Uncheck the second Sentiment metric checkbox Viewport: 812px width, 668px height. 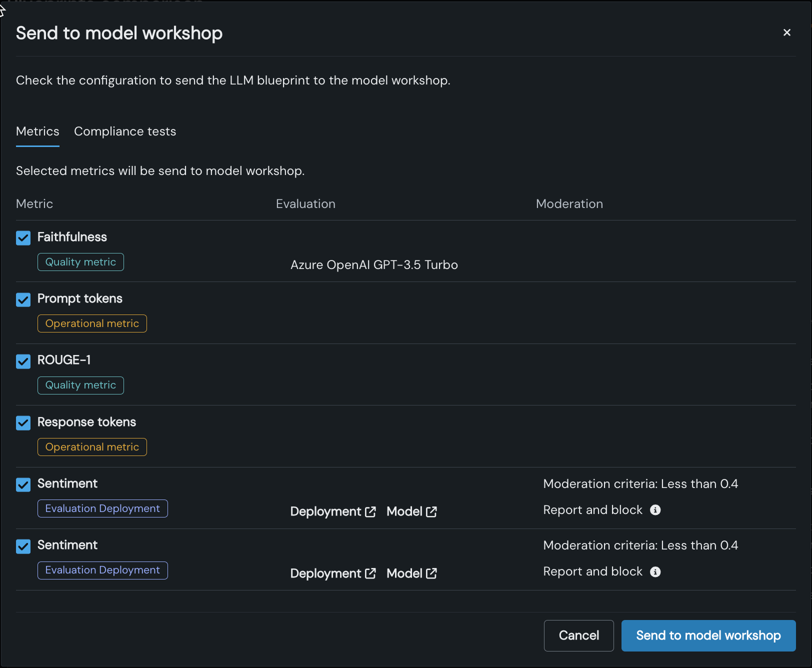click(x=23, y=546)
